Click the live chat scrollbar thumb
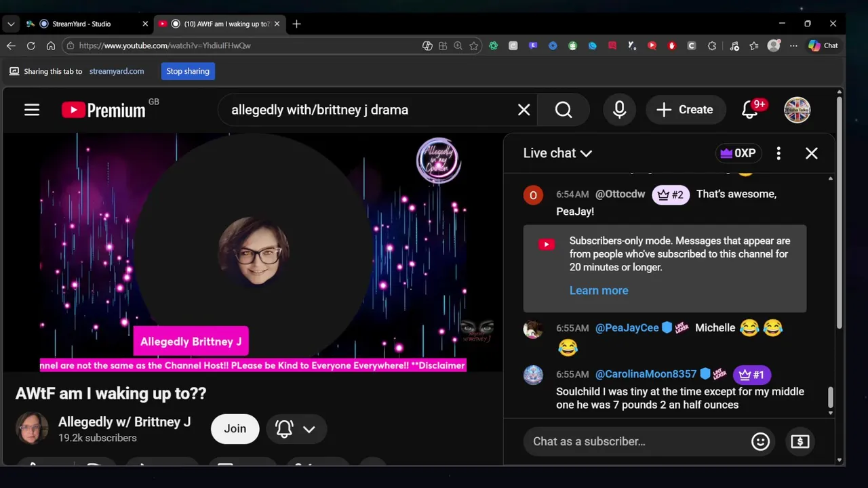Viewport: 868px width, 488px height. tap(830, 397)
